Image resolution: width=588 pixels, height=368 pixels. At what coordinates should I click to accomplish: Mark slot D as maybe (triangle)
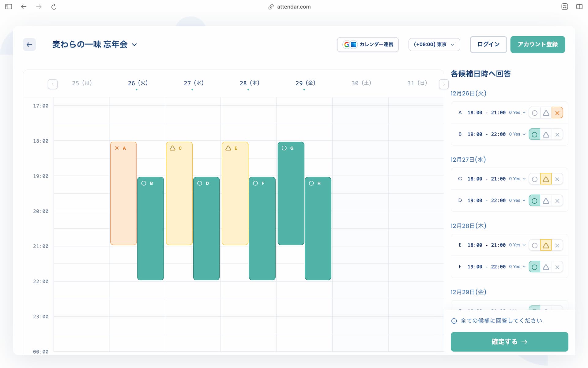pyautogui.click(x=546, y=201)
